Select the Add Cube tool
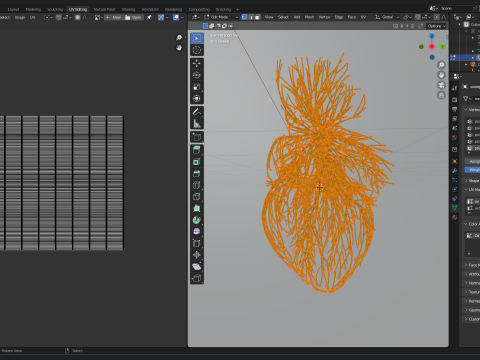This screenshot has height=360, width=480. click(197, 137)
